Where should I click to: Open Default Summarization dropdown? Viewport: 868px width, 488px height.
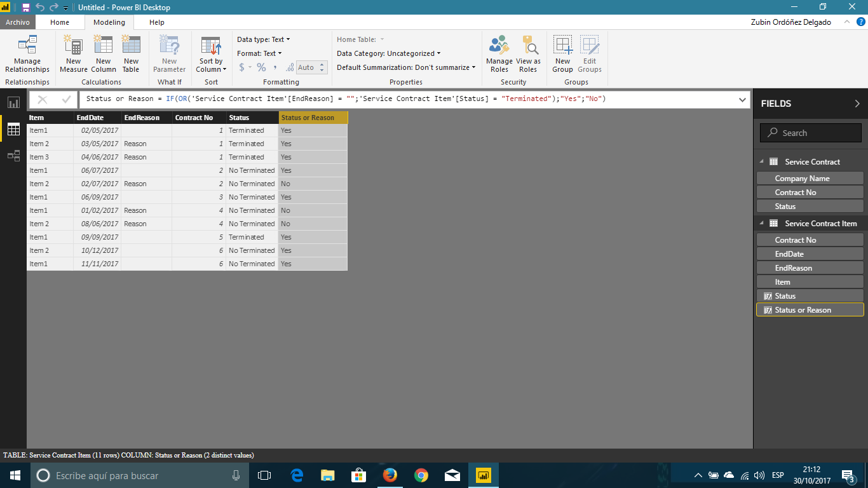[x=406, y=67]
